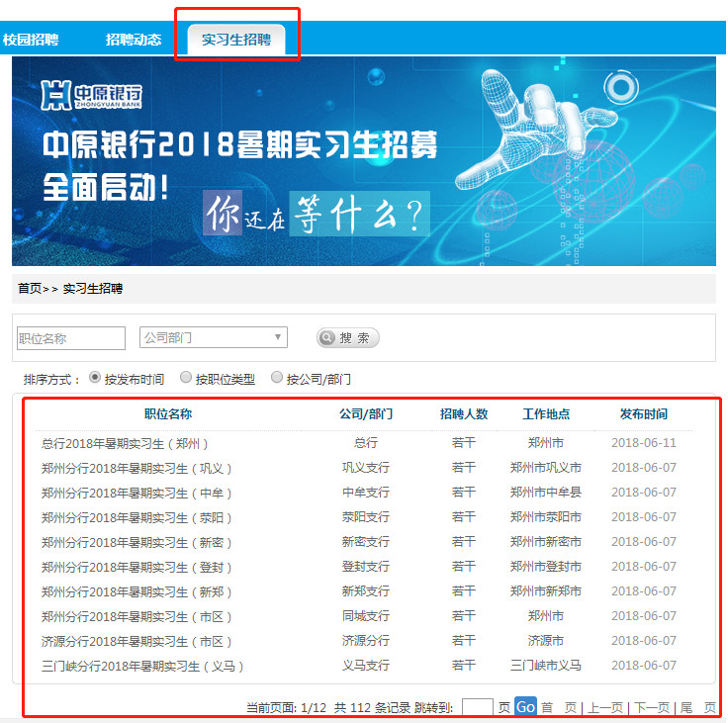Open 总行2018年暑期实习生（郑州）job posting

(x=125, y=443)
